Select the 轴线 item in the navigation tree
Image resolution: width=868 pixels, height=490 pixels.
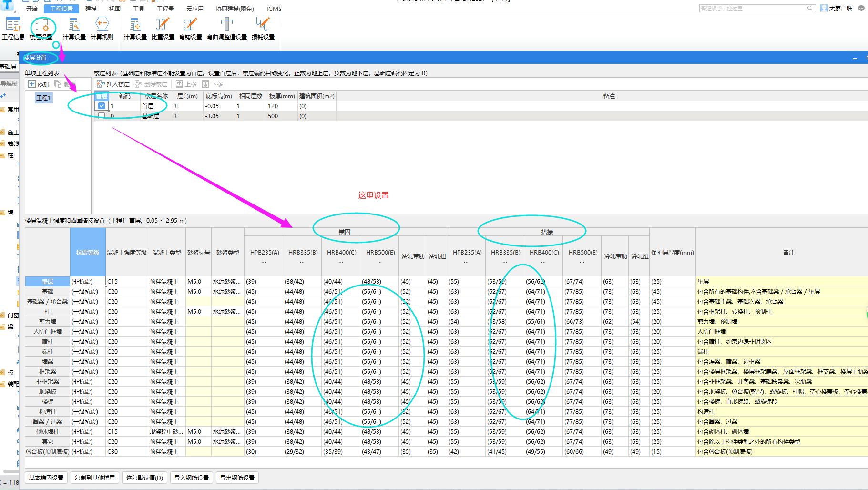pyautogui.click(x=13, y=143)
